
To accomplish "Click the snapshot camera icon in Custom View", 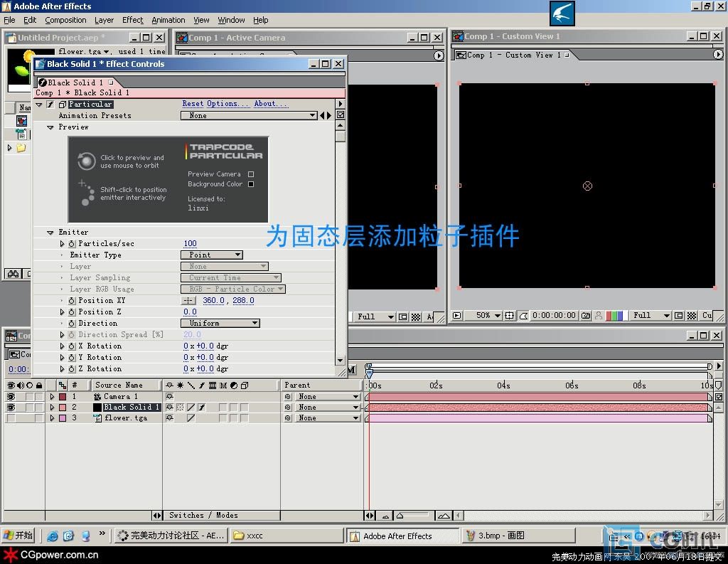I will click(x=585, y=315).
